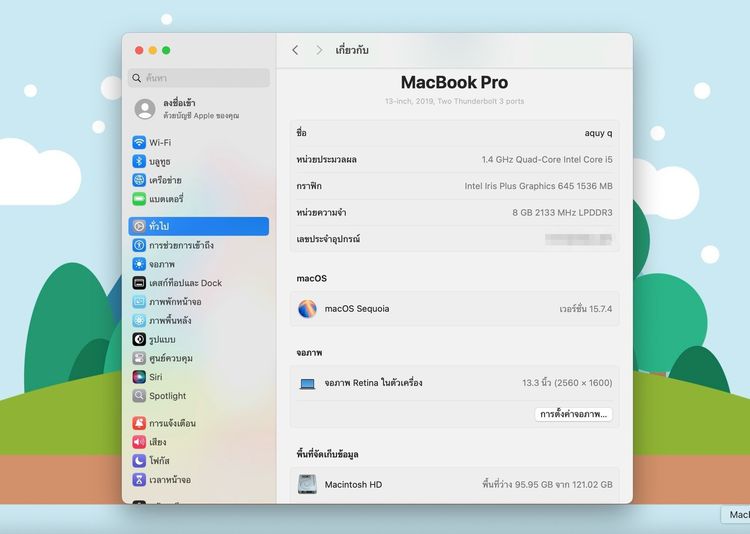Open Battery (แบตเตอรี่) icon

coord(139,199)
